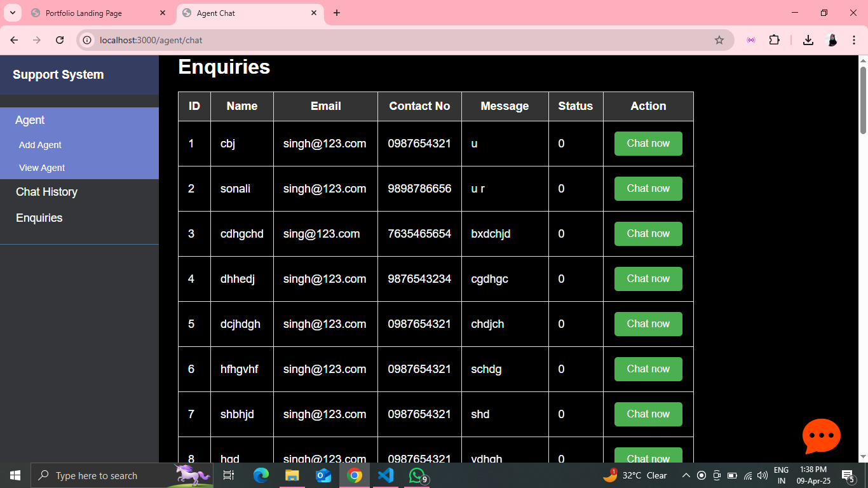Open Chrome's three-dot menu
Screen dimensions: 868x488
[x=854, y=40]
